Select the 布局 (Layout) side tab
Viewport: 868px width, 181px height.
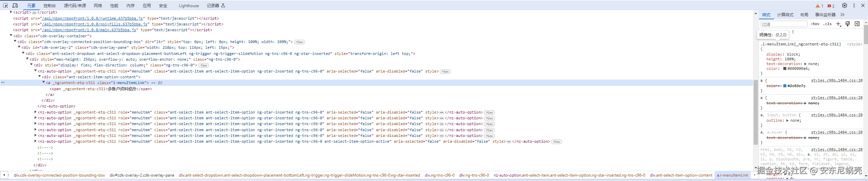point(804,15)
